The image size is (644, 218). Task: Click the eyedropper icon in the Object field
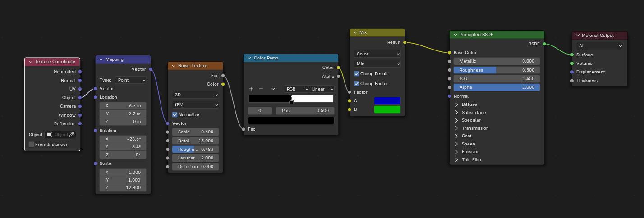click(x=71, y=135)
